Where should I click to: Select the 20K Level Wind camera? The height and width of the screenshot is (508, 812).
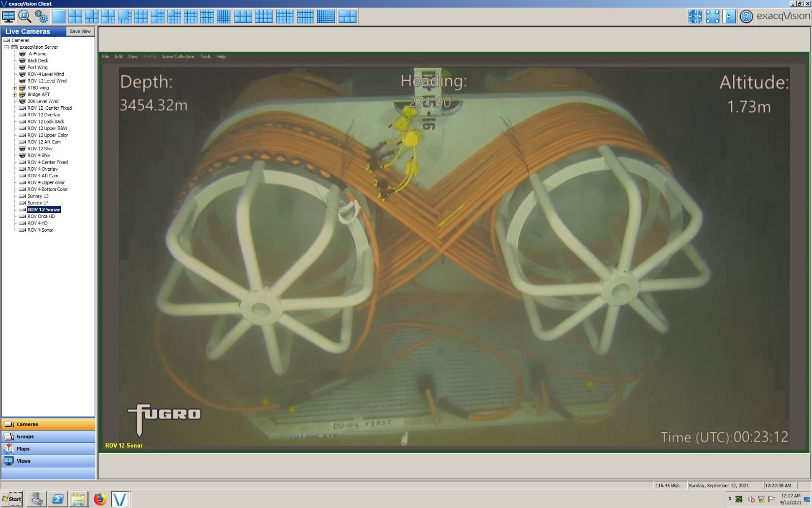click(x=43, y=101)
